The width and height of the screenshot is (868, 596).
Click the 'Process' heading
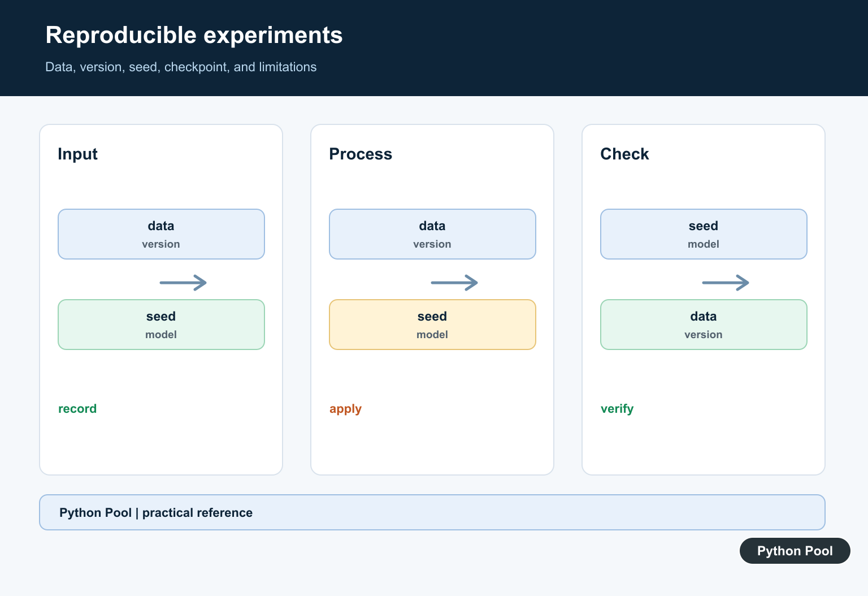coord(361,154)
